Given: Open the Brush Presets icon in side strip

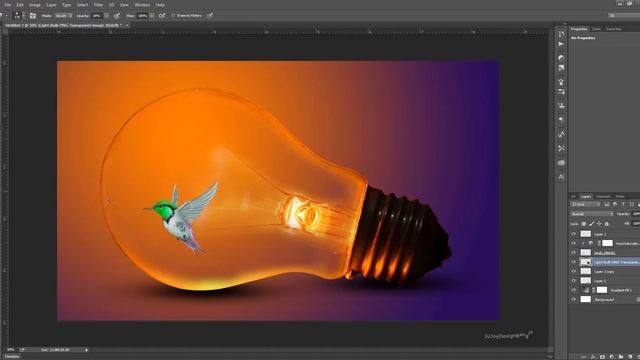Looking at the screenshot, I should point(561,92).
